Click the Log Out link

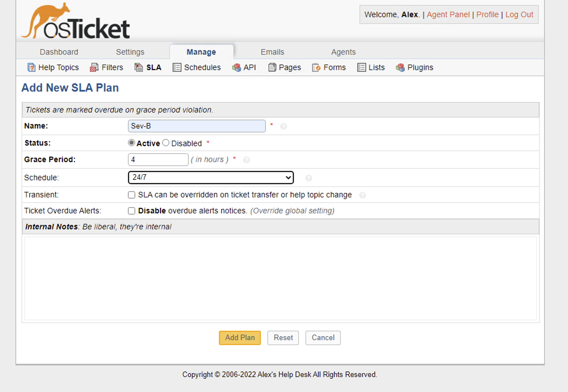click(x=519, y=15)
